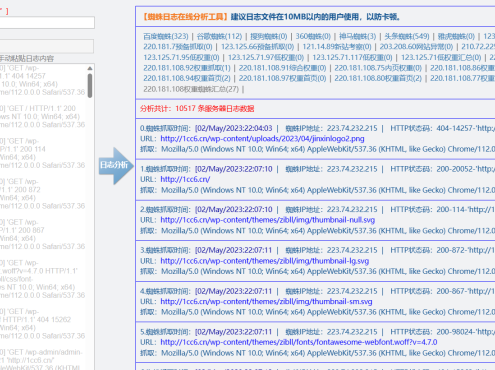Select the 220.181.108.91综合权重(0) link
Viewport: 495px width, 370px height.
[282, 68]
